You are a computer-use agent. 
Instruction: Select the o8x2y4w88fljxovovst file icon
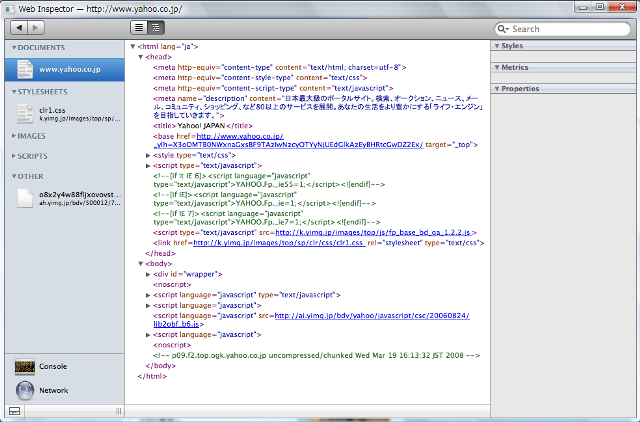[x=24, y=198]
